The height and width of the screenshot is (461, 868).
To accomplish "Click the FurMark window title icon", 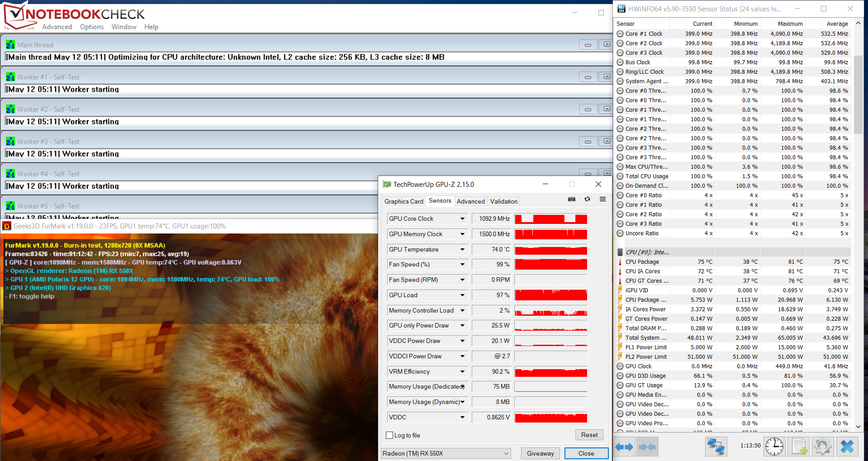I will (7, 226).
